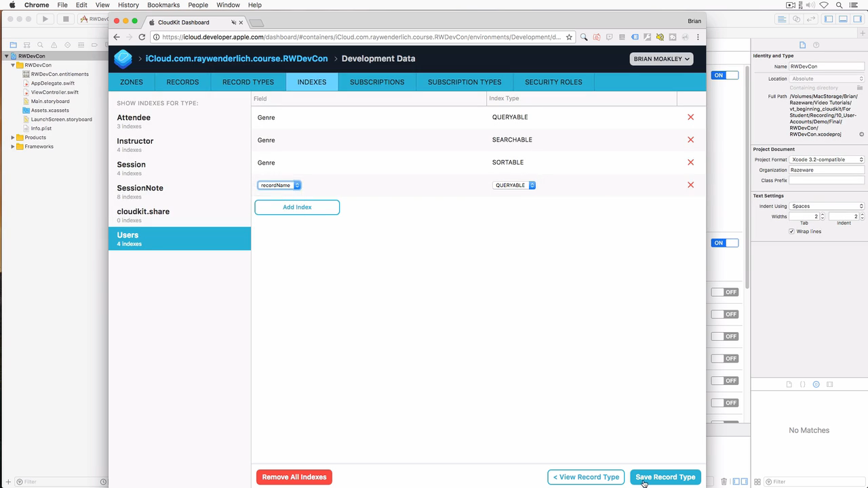Click the Xcode standard editor button

click(782, 19)
